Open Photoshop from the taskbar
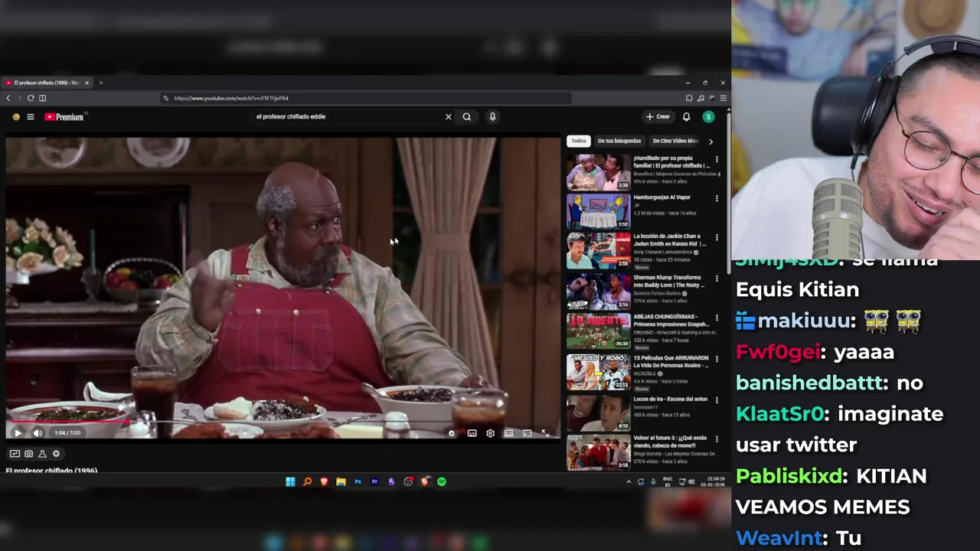980x551 pixels. click(x=358, y=481)
